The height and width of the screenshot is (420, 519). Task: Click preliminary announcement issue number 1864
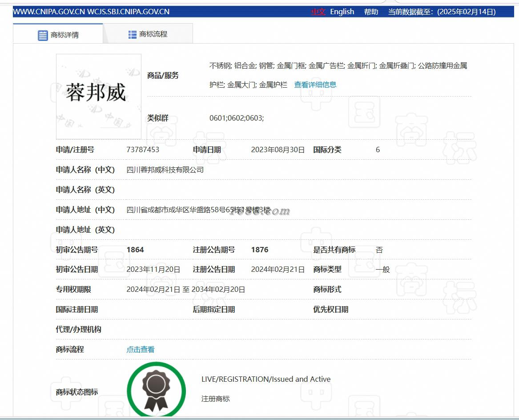135,250
